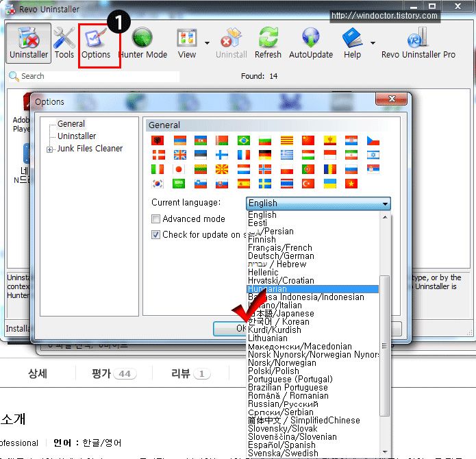The image size is (476, 459).
Task: Select Junk Files Cleaner tree item
Action: click(90, 149)
